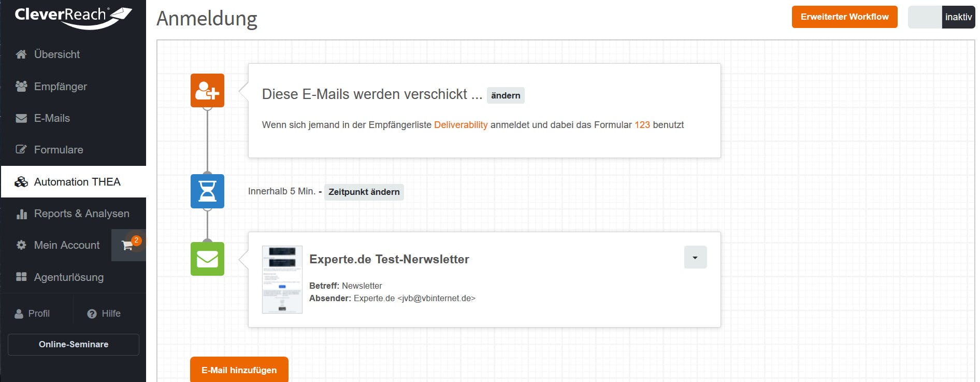Click the Übersicht home icon
The height and width of the screenshot is (382, 980).
tap(21, 54)
